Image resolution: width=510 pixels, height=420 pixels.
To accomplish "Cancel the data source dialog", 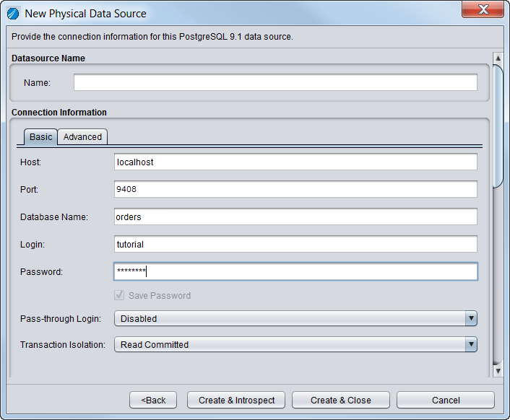I will coord(446,400).
